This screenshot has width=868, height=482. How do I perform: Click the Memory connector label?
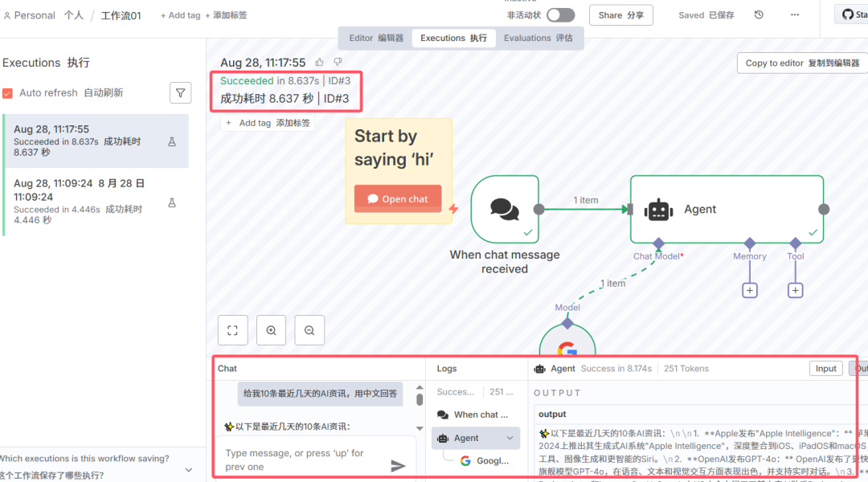tap(750, 256)
